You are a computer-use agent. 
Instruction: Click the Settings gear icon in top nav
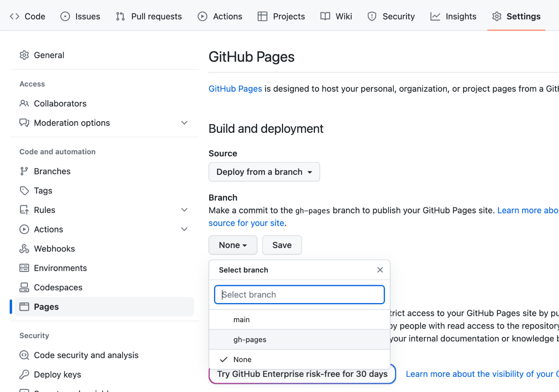click(497, 16)
